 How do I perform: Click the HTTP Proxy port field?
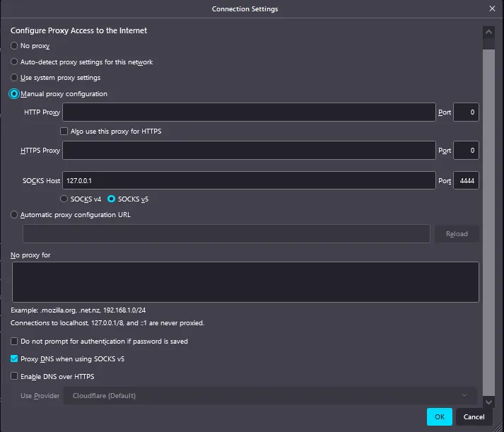click(x=466, y=112)
